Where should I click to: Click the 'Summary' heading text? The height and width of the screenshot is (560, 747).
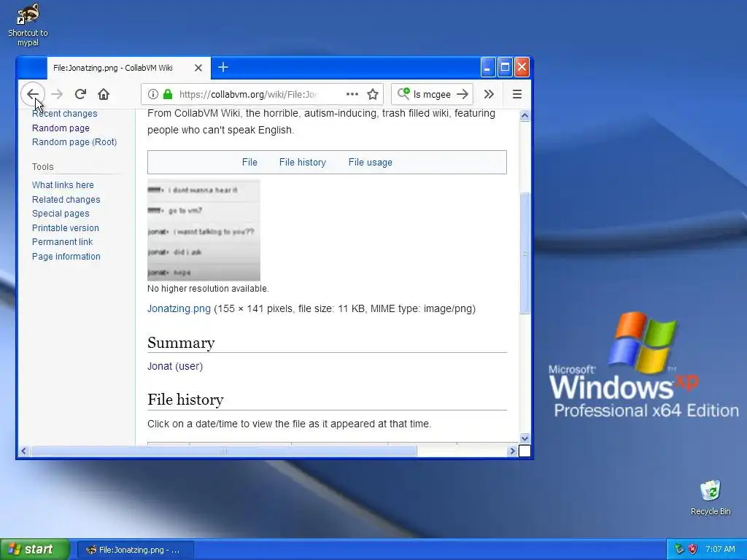181,343
